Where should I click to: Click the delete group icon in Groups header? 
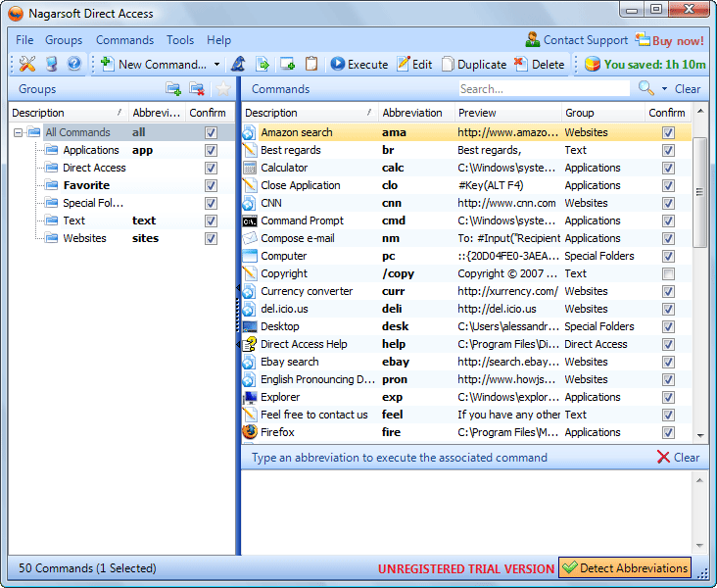(197, 89)
